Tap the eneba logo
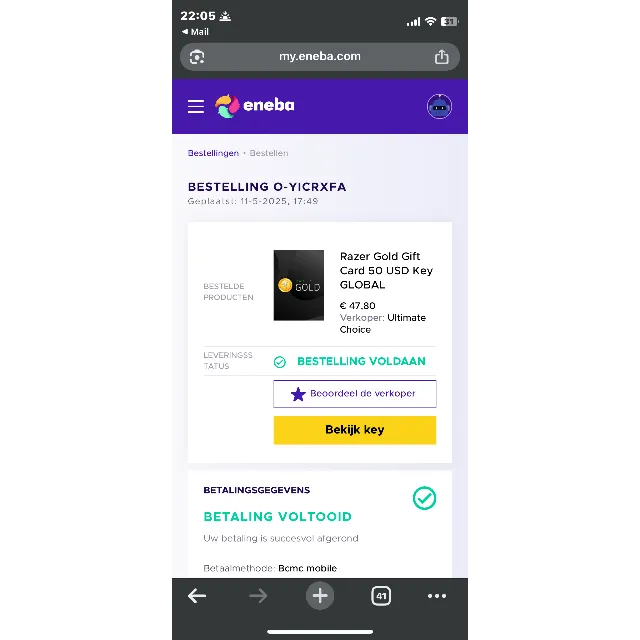Screen dimensions: 640x640 click(x=255, y=106)
